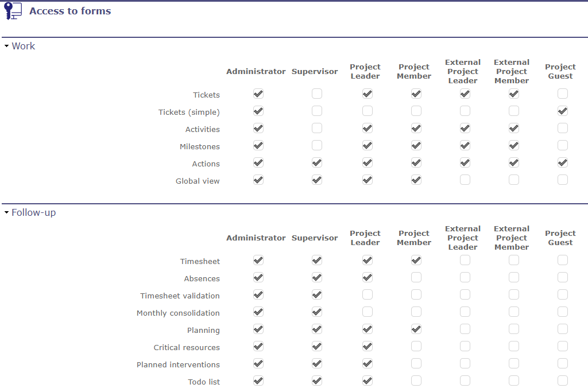Enable Planned interventions for Project Guest

pyautogui.click(x=563, y=363)
